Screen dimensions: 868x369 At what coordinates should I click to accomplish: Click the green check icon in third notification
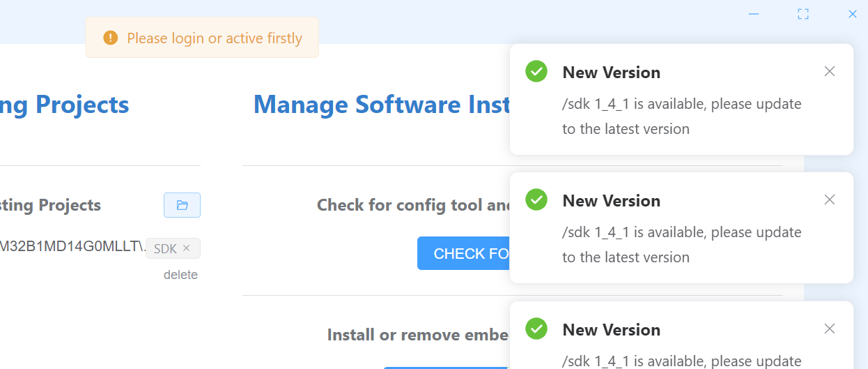(x=536, y=329)
